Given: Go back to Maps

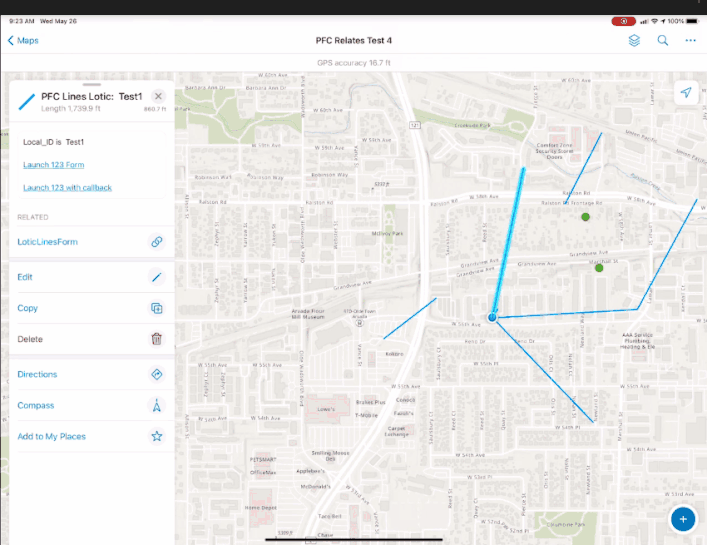Looking at the screenshot, I should [x=23, y=41].
